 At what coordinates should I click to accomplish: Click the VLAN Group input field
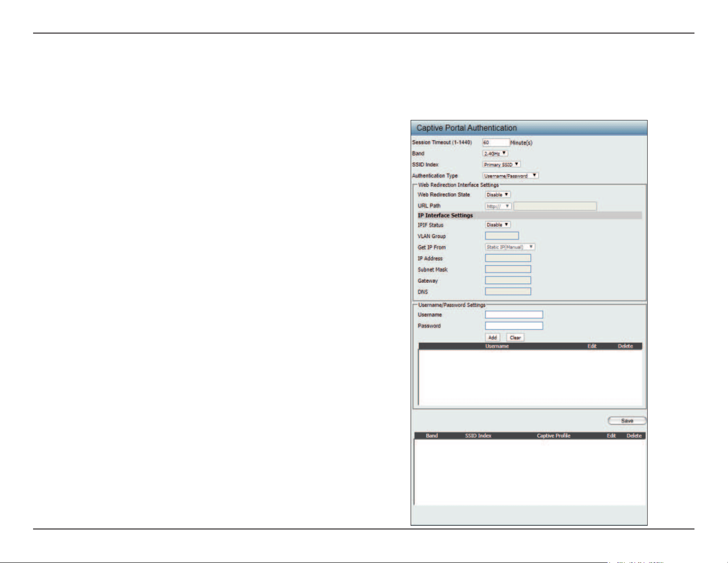(x=502, y=236)
